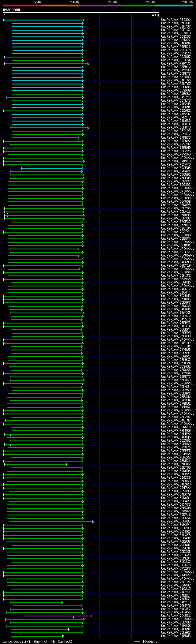This screenshot has height=644, width=196.
Task: Select the UniRef100_A4HQN1 label
Action: click(176, 629)
